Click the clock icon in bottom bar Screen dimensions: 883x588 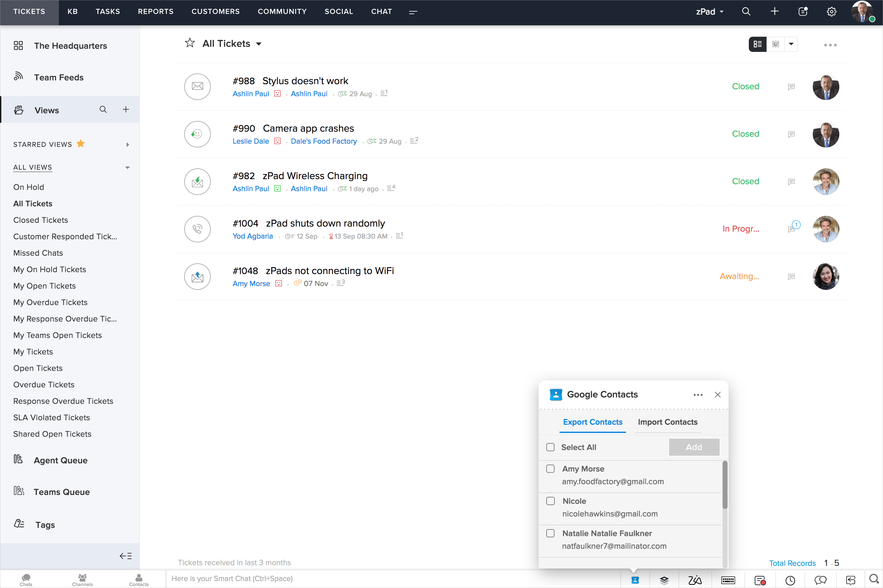pos(790,580)
